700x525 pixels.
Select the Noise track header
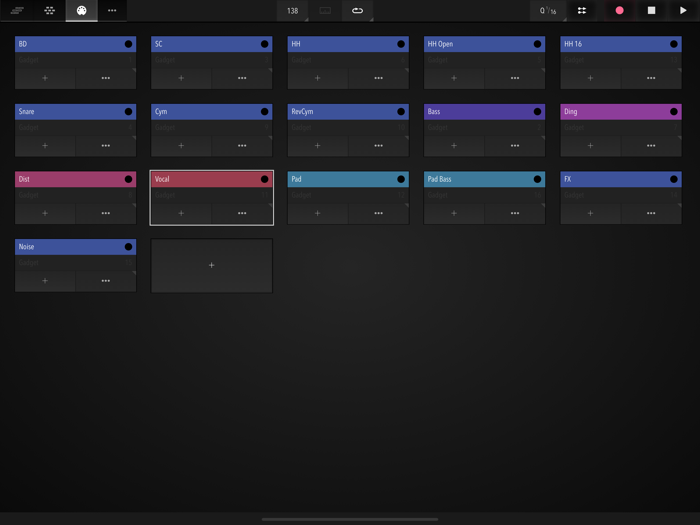75,247
